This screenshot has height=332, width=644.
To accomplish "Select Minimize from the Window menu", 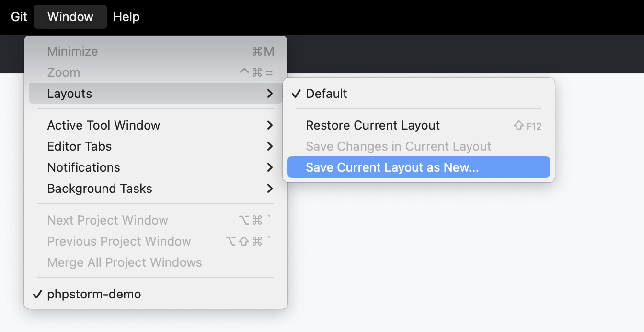I will [x=72, y=51].
